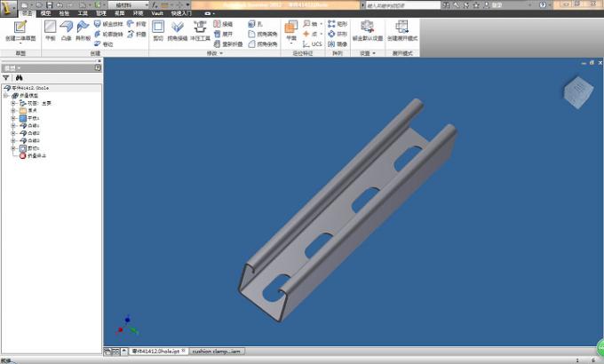Click Create Flat Pattern (创建展开模式)
The width and height of the screenshot is (604, 364).
pos(402,31)
